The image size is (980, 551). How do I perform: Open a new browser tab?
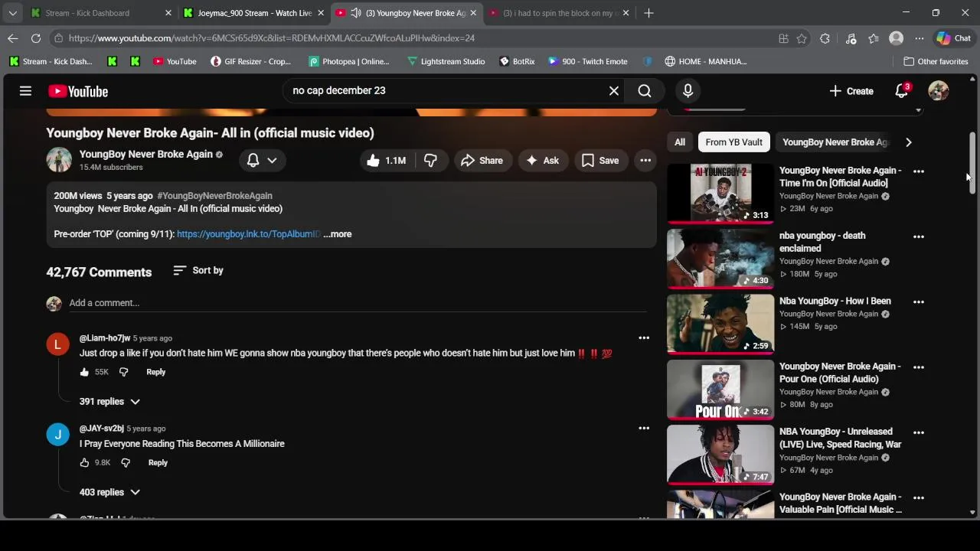[x=648, y=13]
